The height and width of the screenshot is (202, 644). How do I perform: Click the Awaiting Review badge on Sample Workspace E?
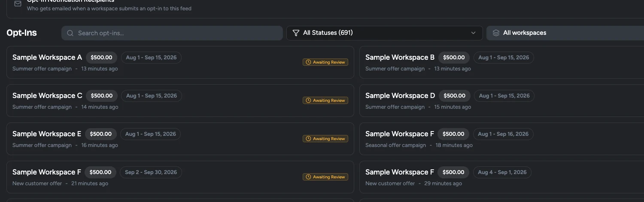click(325, 139)
